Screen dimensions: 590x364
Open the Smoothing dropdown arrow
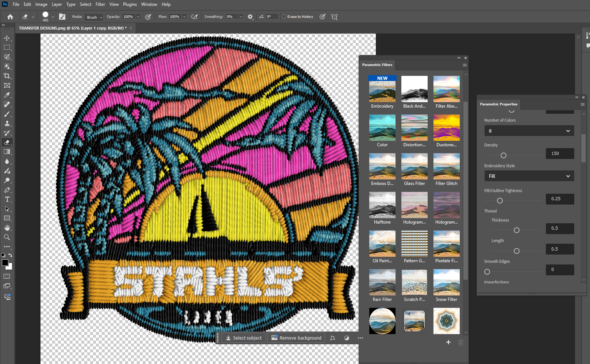(241, 17)
